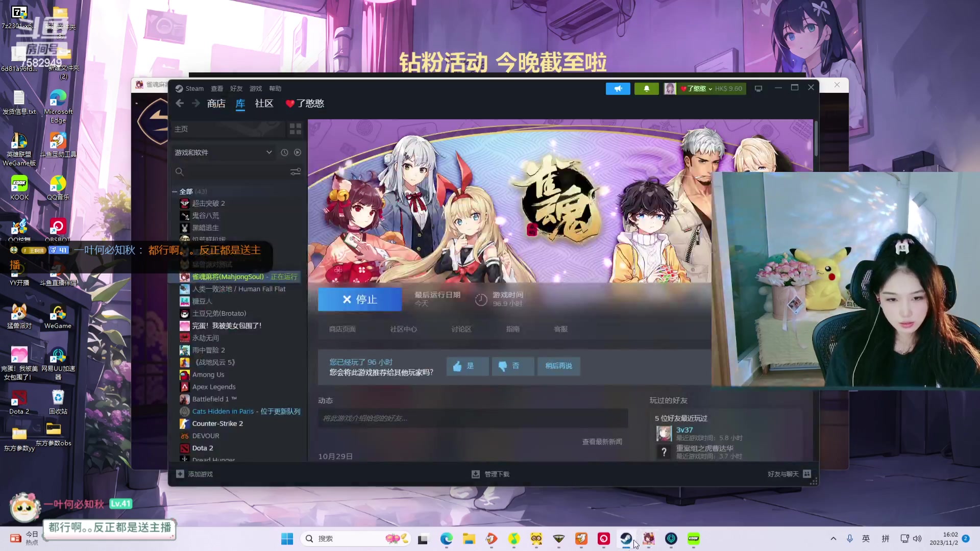Open Dota 2 desktop shortcut
Screen dimensions: 980x551
[19, 402]
